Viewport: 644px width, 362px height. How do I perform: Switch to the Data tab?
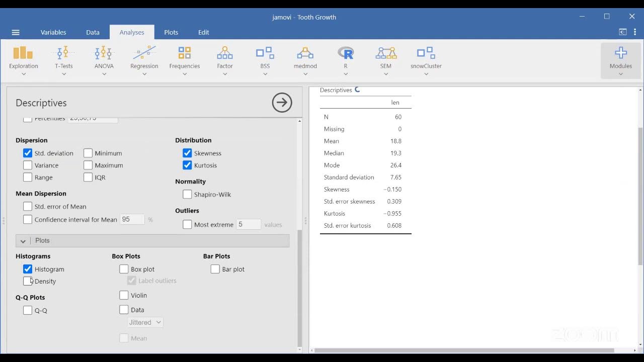pyautogui.click(x=93, y=32)
